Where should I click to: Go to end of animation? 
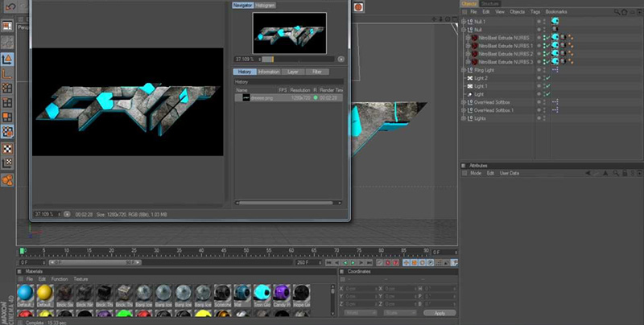pyautogui.click(x=369, y=262)
